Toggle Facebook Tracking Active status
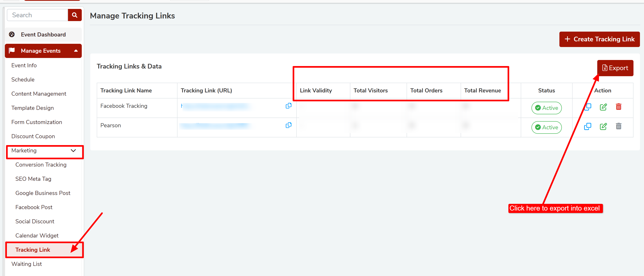This screenshot has width=644, height=276. (x=546, y=108)
